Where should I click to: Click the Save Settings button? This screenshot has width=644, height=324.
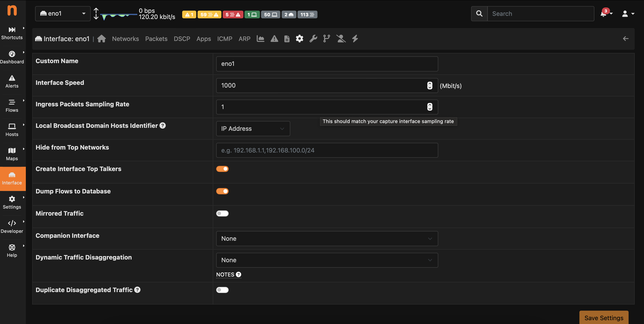point(604,317)
